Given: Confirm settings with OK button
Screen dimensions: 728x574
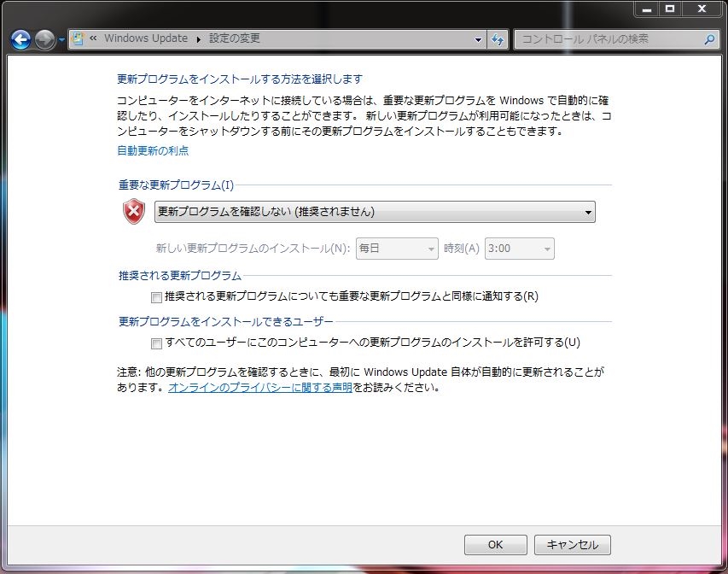Looking at the screenshot, I should click(495, 545).
